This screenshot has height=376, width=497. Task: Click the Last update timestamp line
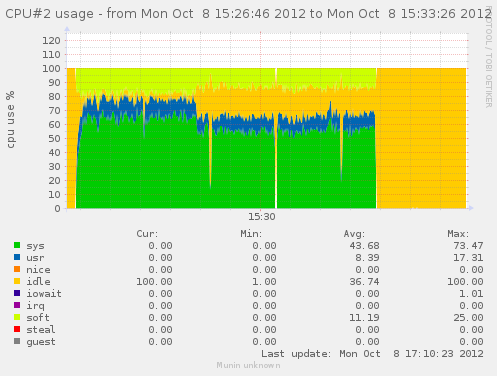[x=372, y=354]
